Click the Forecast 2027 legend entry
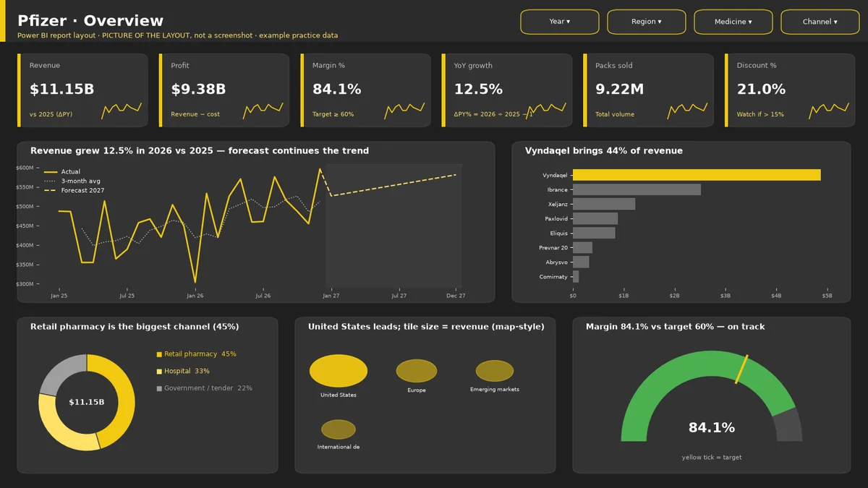Image resolution: width=868 pixels, height=488 pixels. click(x=74, y=190)
